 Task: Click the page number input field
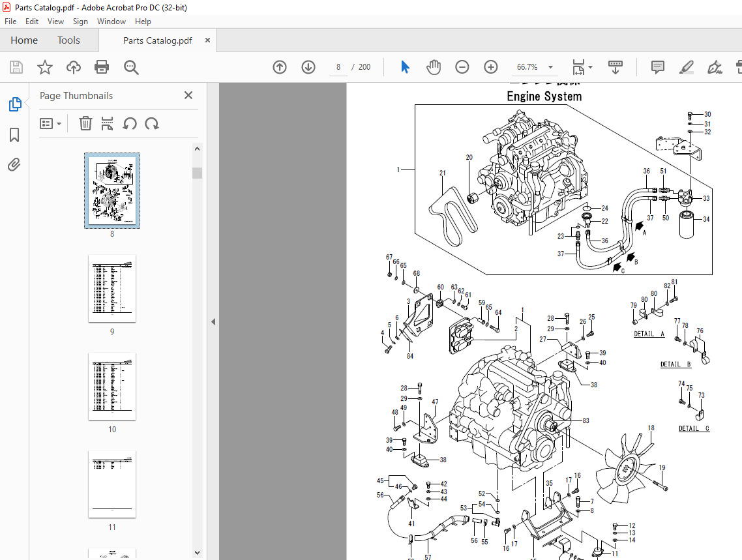(338, 67)
